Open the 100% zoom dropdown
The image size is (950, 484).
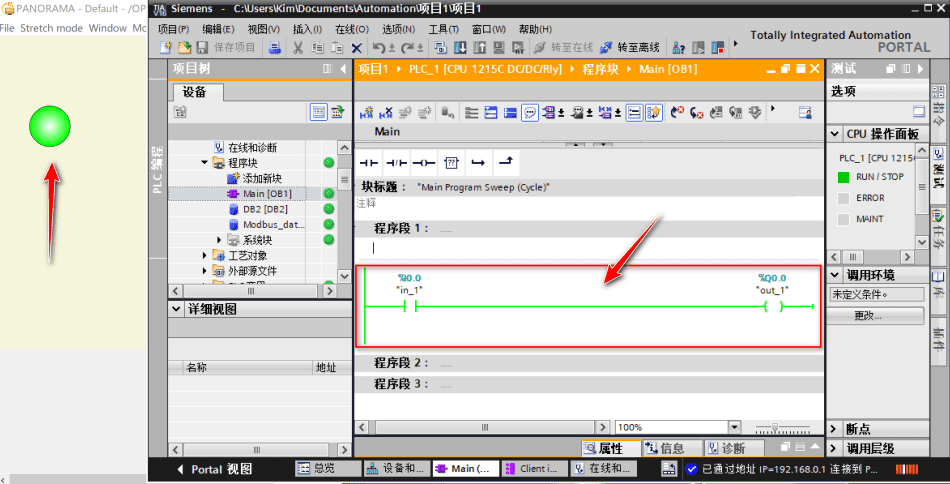pos(735,427)
